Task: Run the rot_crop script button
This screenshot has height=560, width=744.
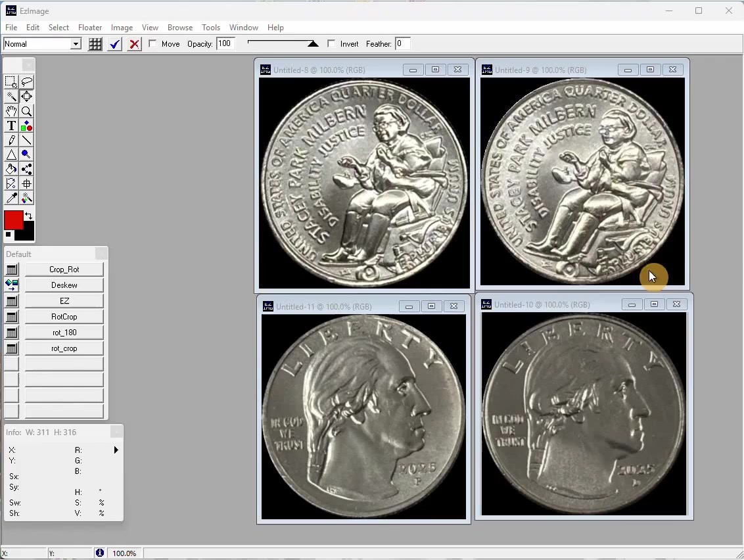Action: point(64,348)
